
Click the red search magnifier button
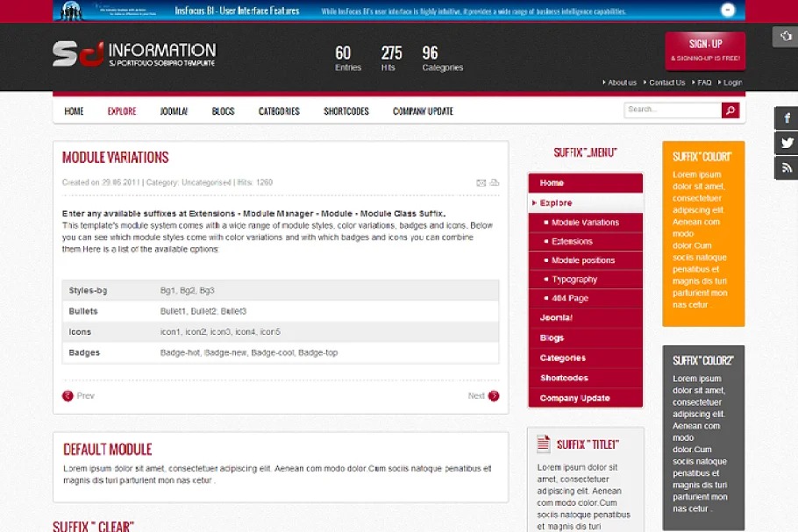pos(730,110)
